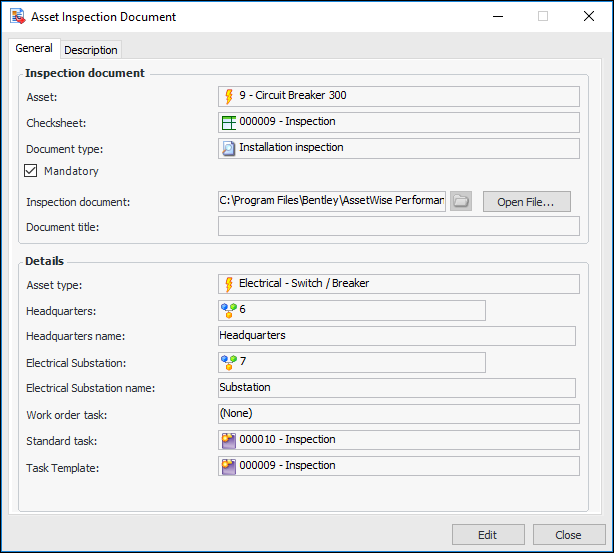The width and height of the screenshot is (614, 553).
Task: Click the Electrical Substation colored nodes icon
Action: point(229,361)
